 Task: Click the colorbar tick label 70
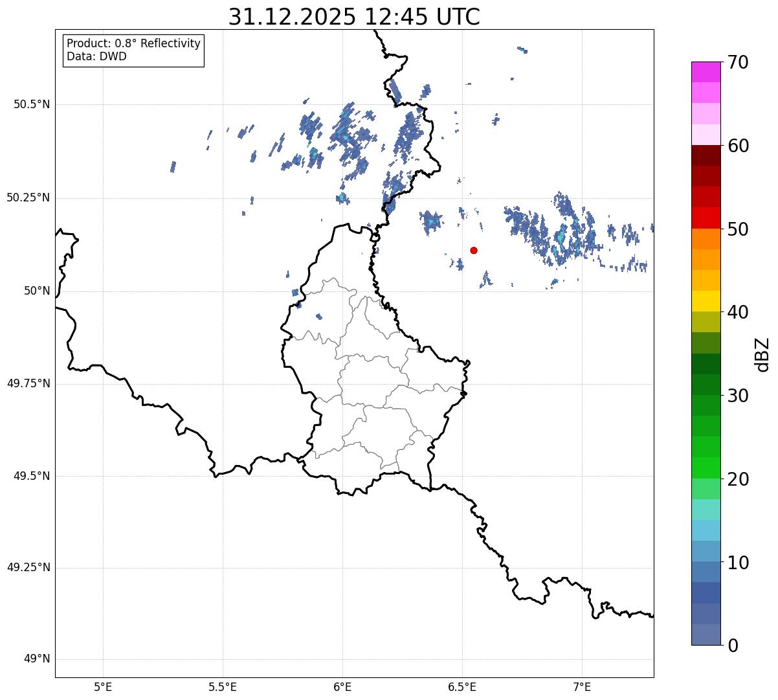point(738,62)
